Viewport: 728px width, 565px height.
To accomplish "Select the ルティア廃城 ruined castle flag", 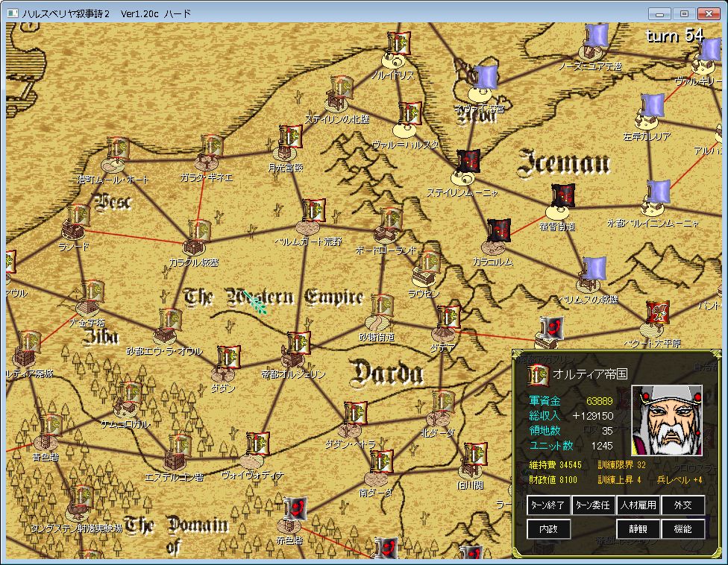I will point(29,343).
